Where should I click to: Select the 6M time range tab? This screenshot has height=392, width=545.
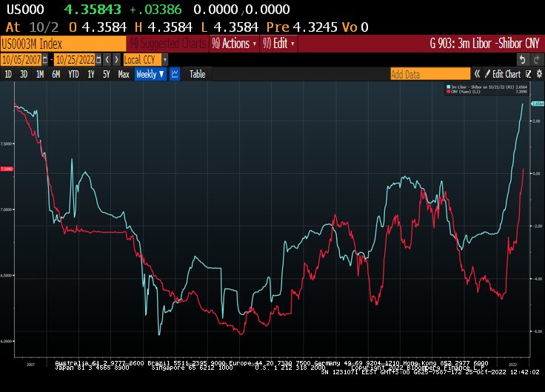(x=56, y=74)
